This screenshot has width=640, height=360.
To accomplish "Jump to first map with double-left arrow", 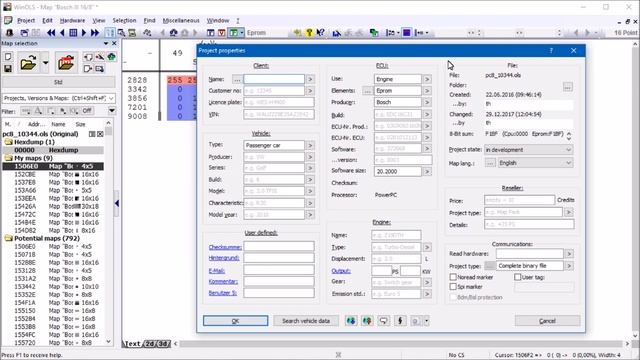I will [51, 33].
